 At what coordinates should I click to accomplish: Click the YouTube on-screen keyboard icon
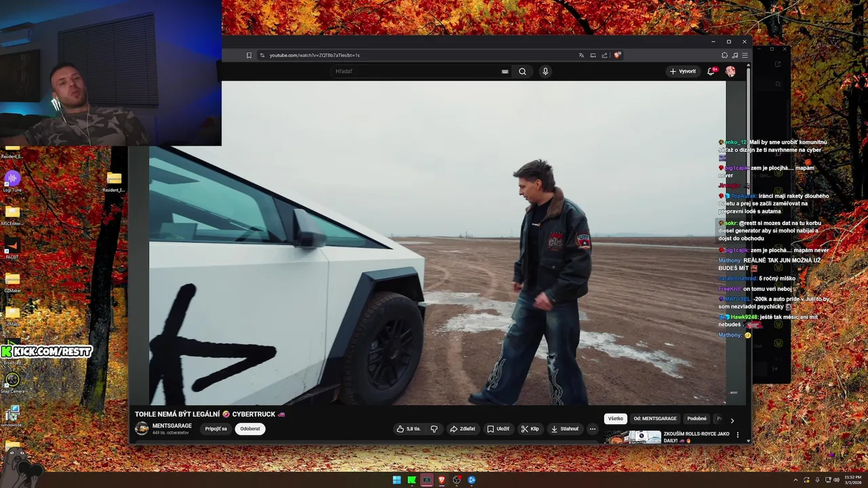coord(505,71)
